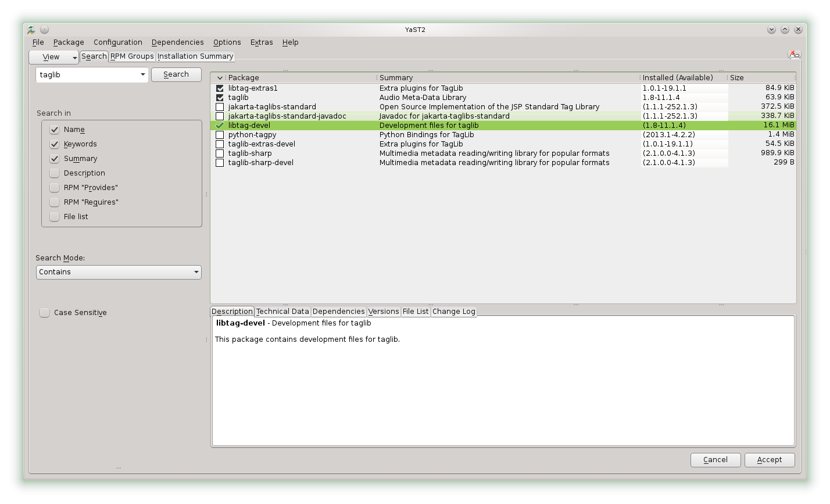Screen dimensions: 830x504
Task: Switch to the Search tab
Action: click(x=94, y=56)
